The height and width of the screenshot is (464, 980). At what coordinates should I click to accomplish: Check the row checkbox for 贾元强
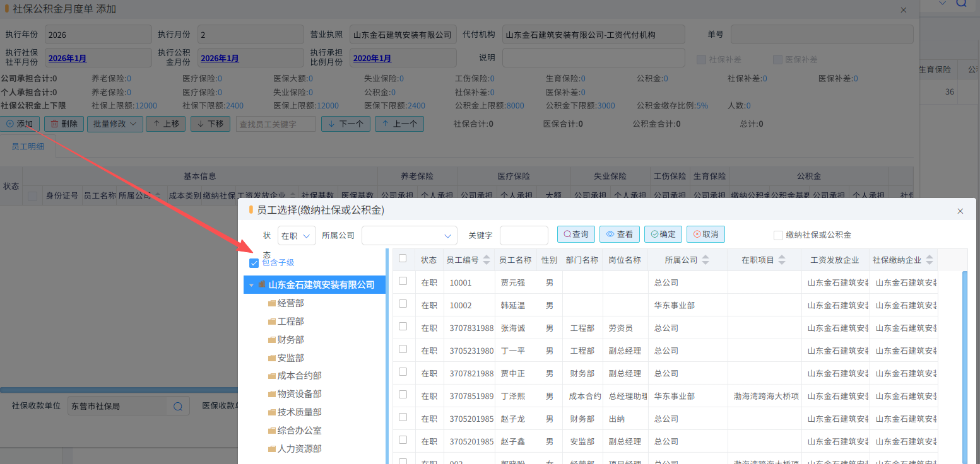[403, 281]
